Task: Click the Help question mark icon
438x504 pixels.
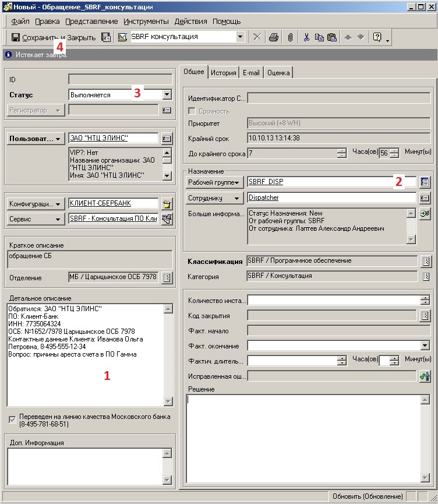Action: click(x=377, y=37)
